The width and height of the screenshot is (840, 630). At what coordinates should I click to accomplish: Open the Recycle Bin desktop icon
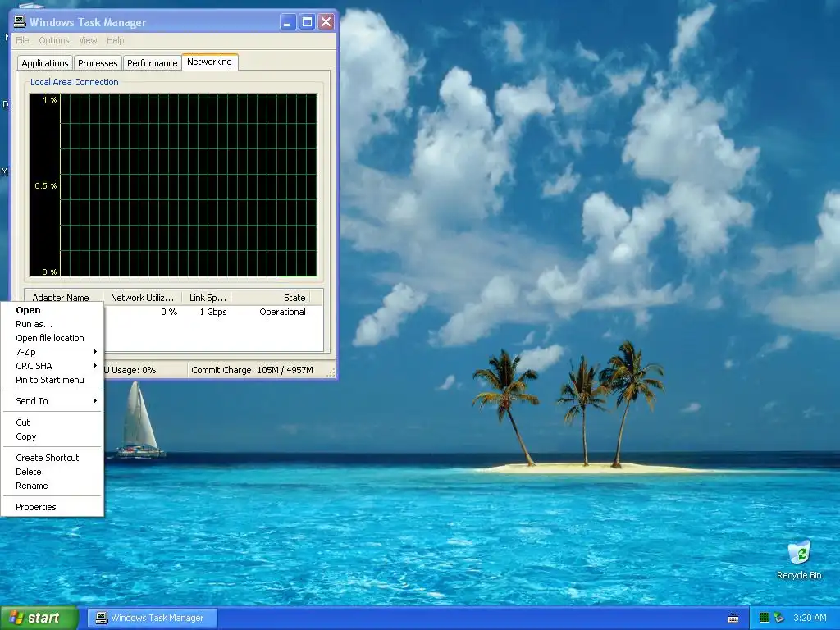pos(799,559)
